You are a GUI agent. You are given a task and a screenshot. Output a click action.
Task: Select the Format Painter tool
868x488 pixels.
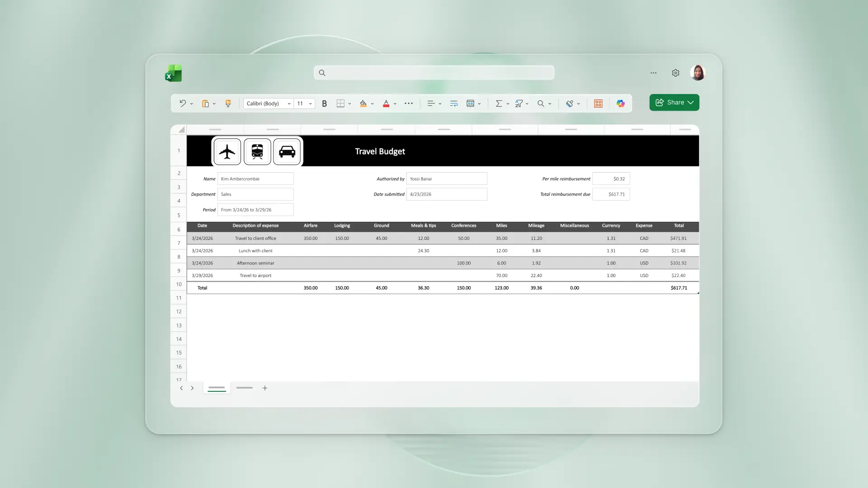click(228, 103)
